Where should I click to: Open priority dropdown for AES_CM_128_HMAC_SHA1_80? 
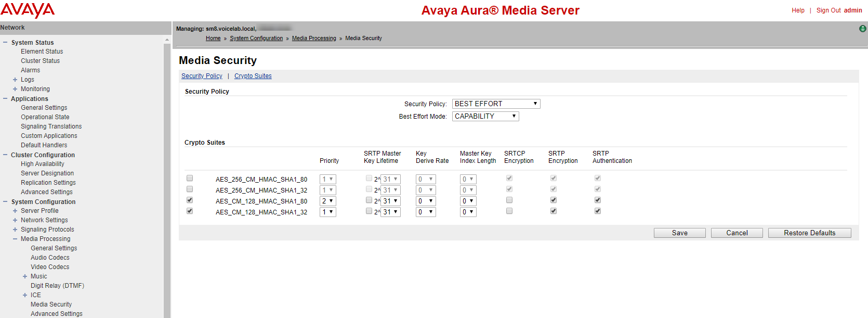[x=327, y=201]
